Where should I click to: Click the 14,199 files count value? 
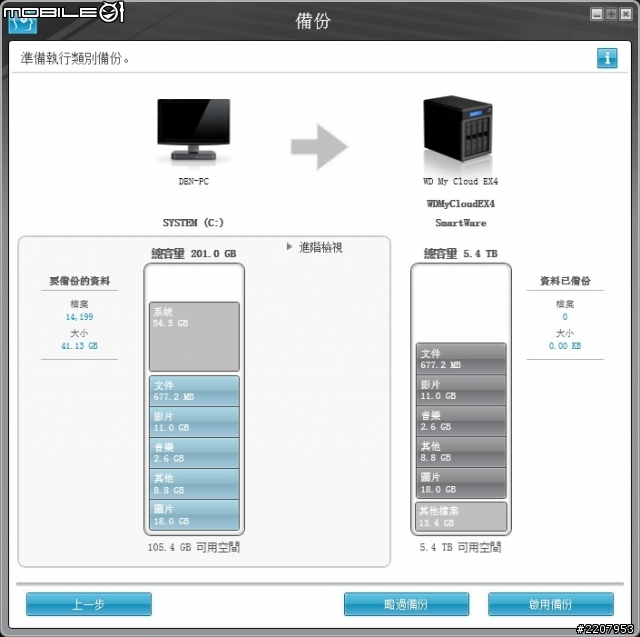coord(79,317)
